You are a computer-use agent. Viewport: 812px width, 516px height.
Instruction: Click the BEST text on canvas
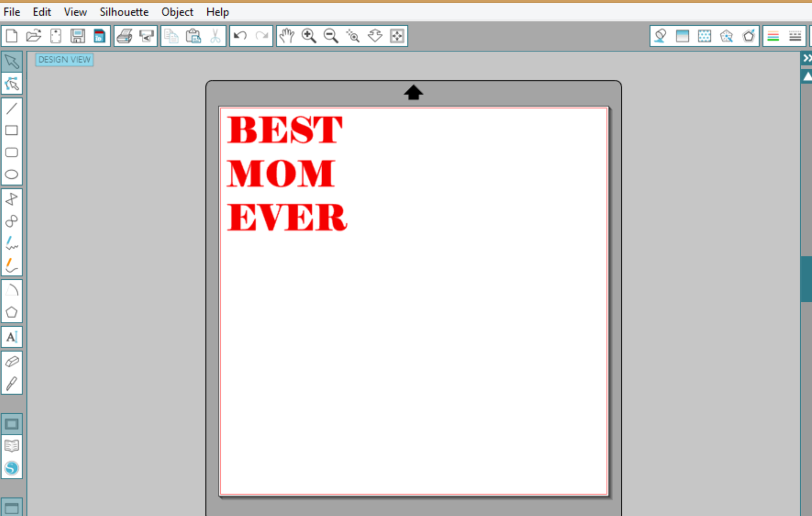click(x=285, y=130)
